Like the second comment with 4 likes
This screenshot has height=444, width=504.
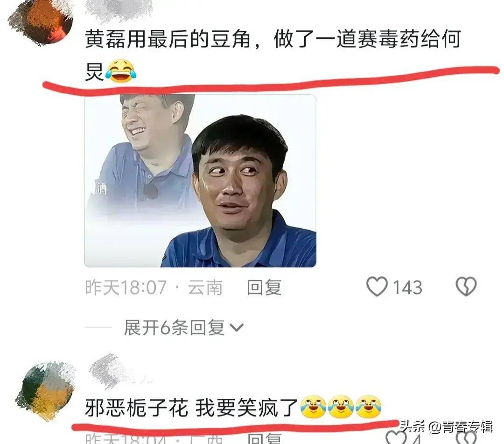pos(395,437)
